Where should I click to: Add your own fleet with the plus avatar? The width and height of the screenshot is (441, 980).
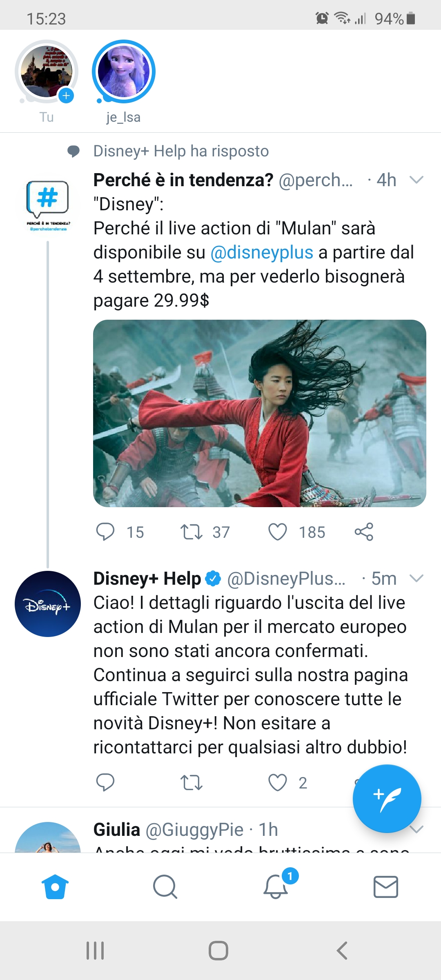47,71
